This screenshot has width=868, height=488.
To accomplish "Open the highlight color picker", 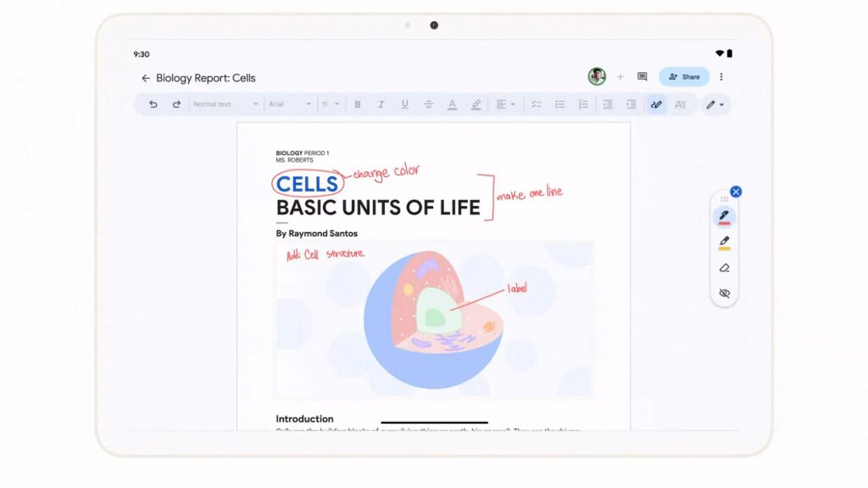I will tap(476, 104).
